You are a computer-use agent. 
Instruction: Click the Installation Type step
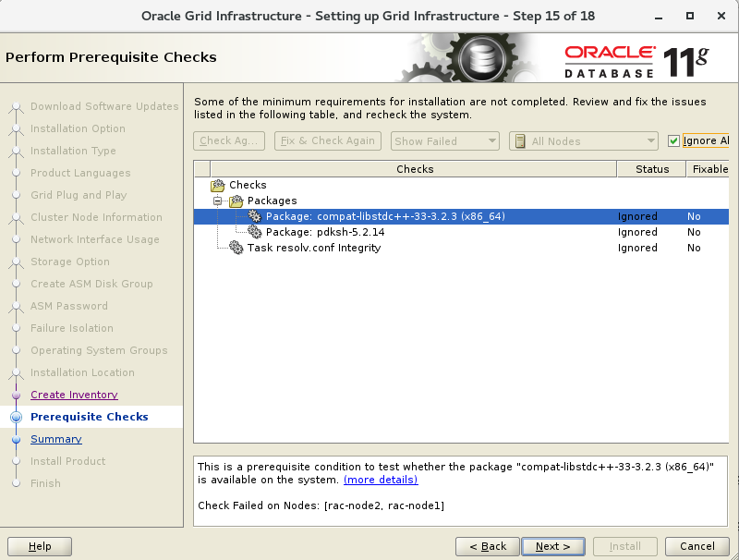point(73,151)
